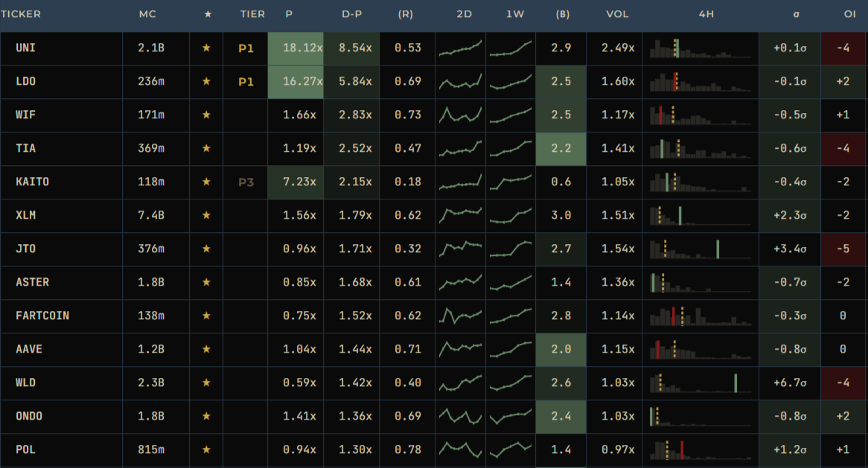868x468 pixels.
Task: Select the WIF ticker name
Action: click(26, 115)
